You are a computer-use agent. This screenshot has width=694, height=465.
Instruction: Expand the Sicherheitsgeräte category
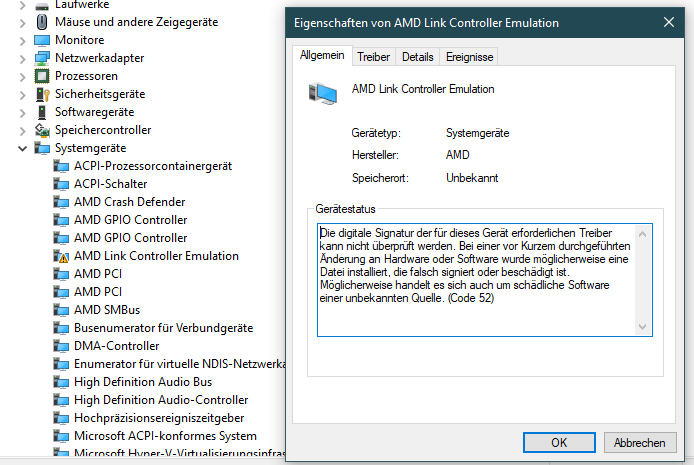coord(23,95)
